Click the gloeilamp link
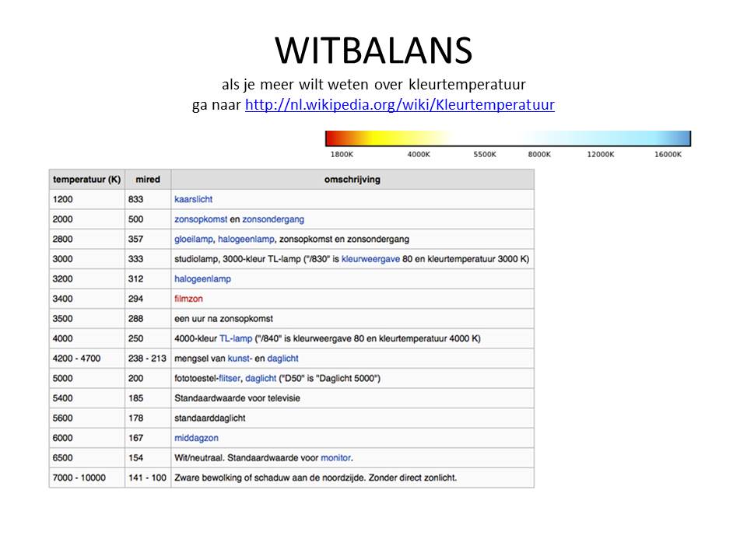This screenshot has height=560, width=747. tap(194, 239)
